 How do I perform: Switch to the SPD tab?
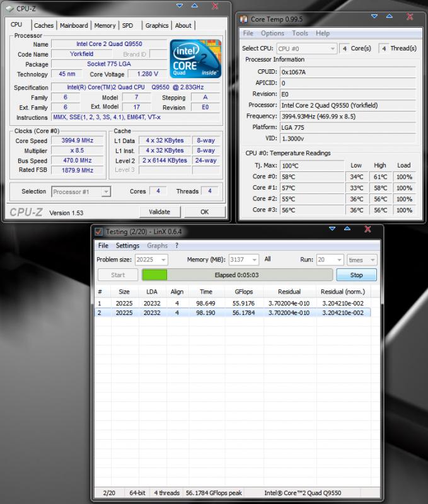[128, 25]
